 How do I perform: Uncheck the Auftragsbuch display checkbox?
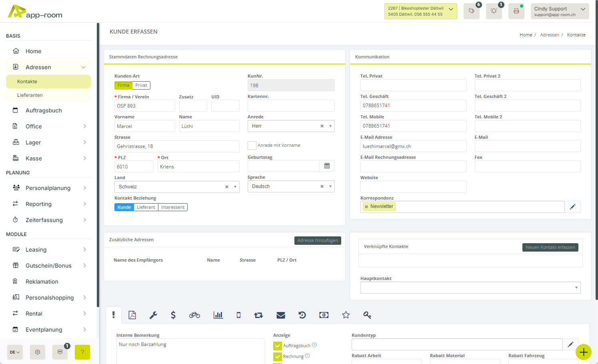pos(278,346)
